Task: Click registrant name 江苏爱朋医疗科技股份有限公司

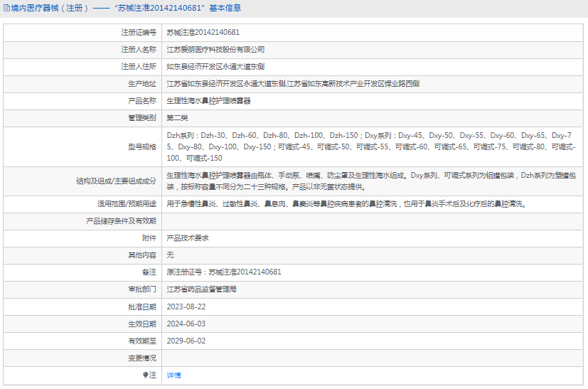Action: [215, 50]
